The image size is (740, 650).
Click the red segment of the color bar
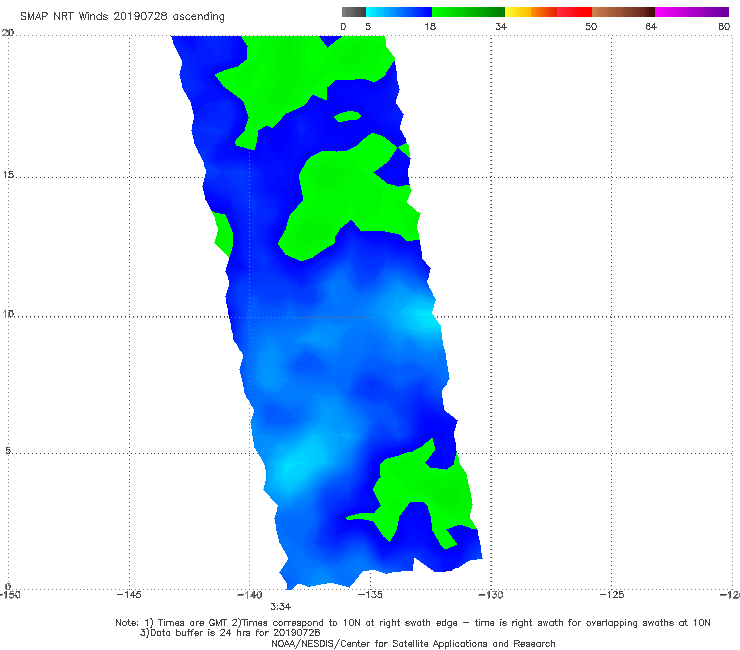click(x=574, y=12)
